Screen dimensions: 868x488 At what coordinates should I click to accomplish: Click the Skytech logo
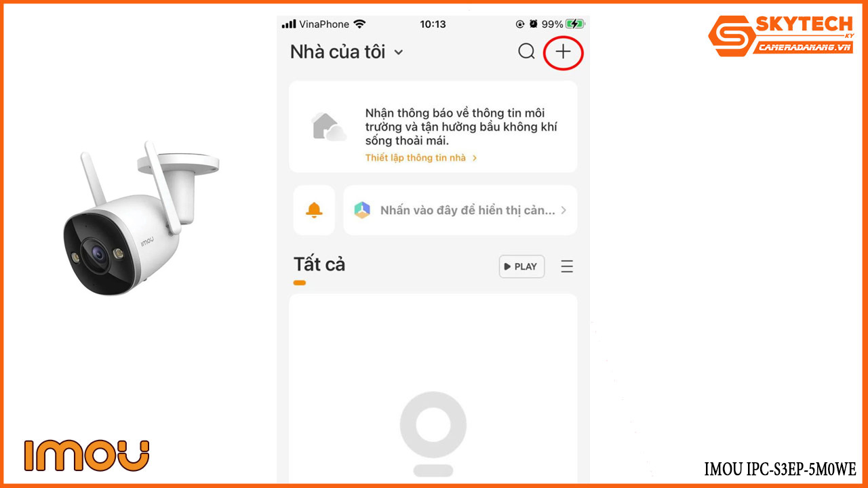click(x=780, y=36)
